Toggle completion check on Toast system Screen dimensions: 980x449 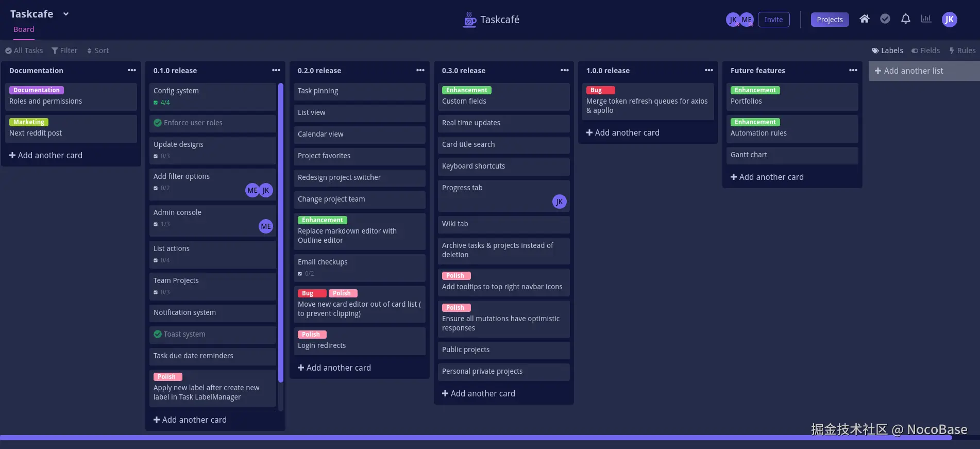158,334
